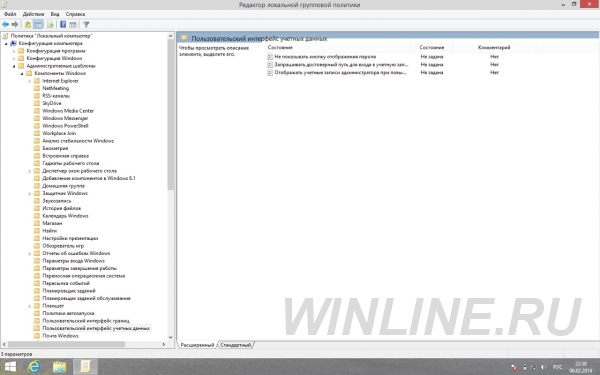Select 'Windows PowerShell' in tree

(x=65, y=126)
